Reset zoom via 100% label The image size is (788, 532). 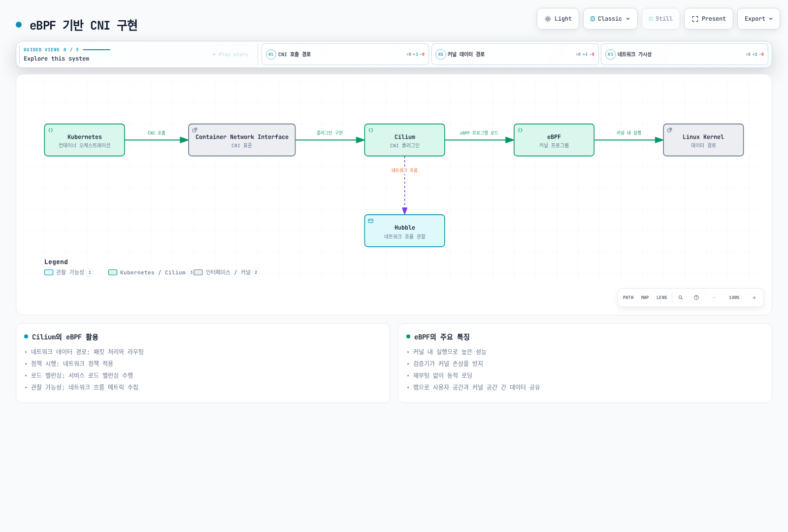734,298
